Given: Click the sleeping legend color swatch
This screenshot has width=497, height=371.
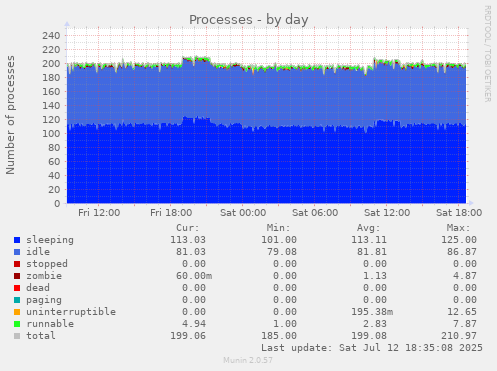Looking at the screenshot, I should point(17,240).
